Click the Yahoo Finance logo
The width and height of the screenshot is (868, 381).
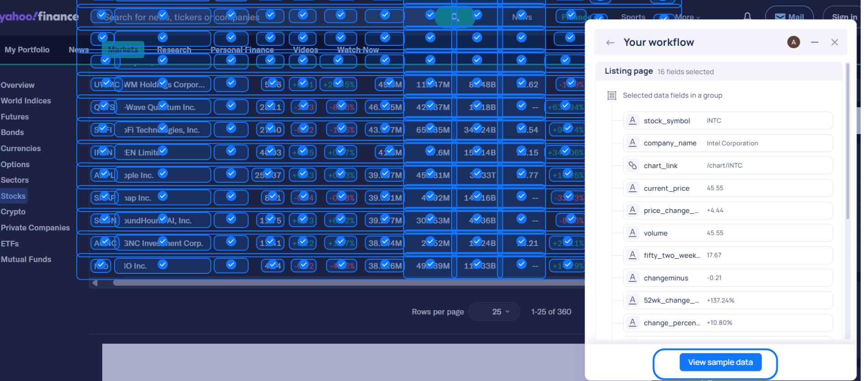click(x=39, y=17)
